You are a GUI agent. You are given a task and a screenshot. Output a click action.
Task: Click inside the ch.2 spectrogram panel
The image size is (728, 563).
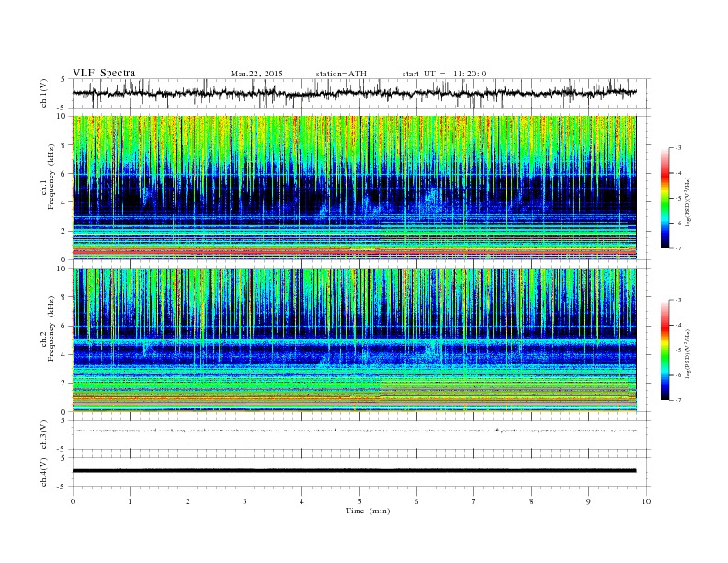pyautogui.click(x=354, y=339)
